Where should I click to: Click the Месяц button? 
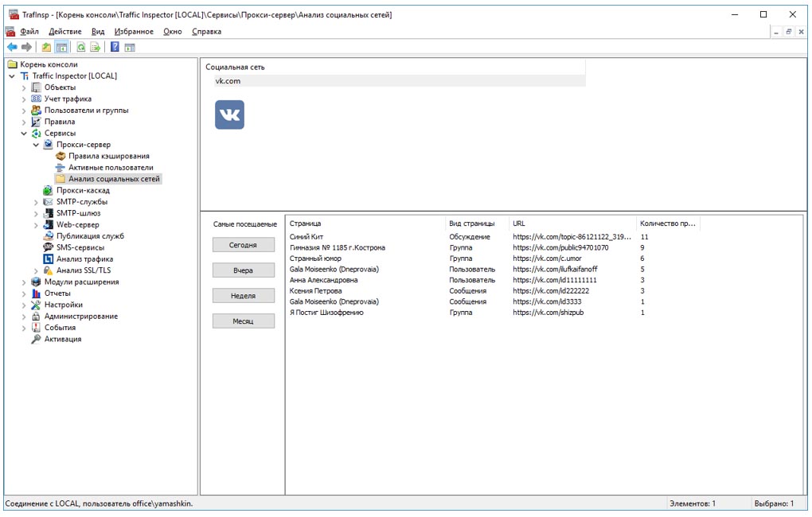point(244,321)
